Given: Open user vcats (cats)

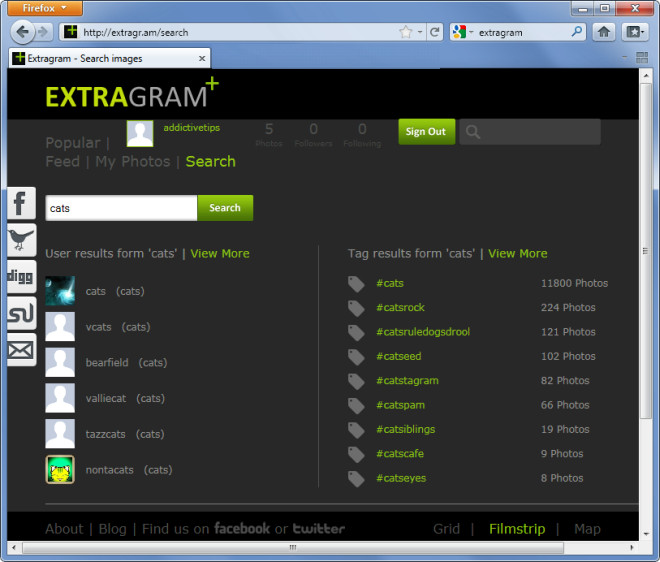Looking at the screenshot, I should pos(118,327).
